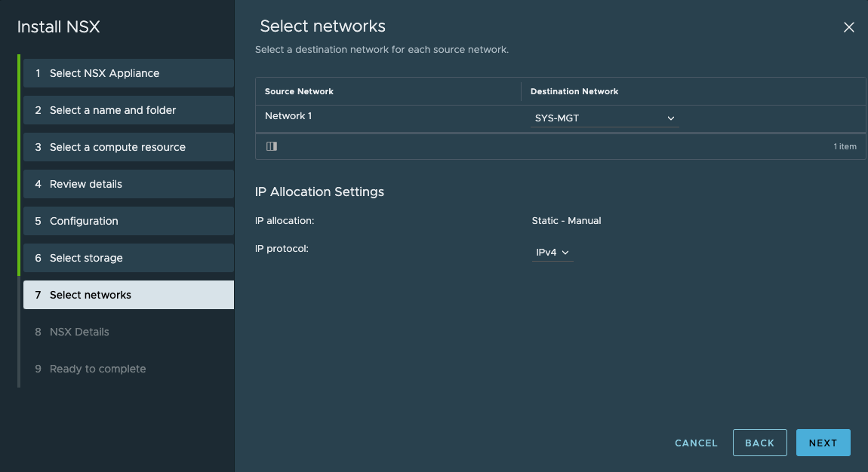868x472 pixels.
Task: Go to step 5 Configuration
Action: tap(128, 221)
